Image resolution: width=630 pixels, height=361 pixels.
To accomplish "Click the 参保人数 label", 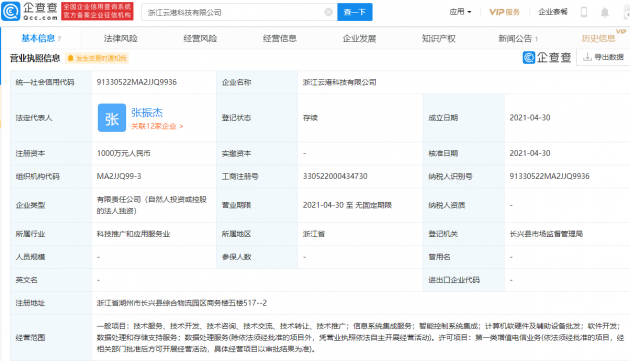I will [236, 257].
